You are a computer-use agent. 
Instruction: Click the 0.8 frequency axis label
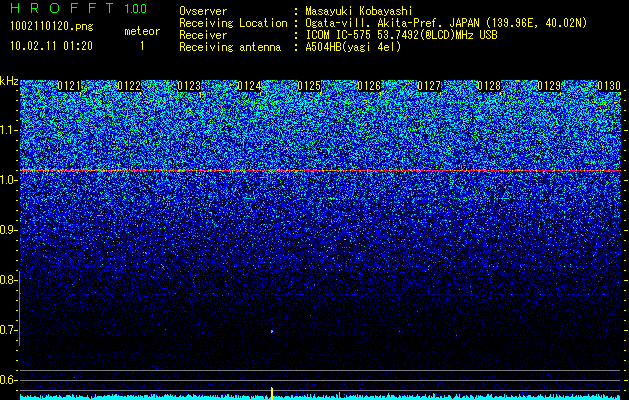point(8,280)
